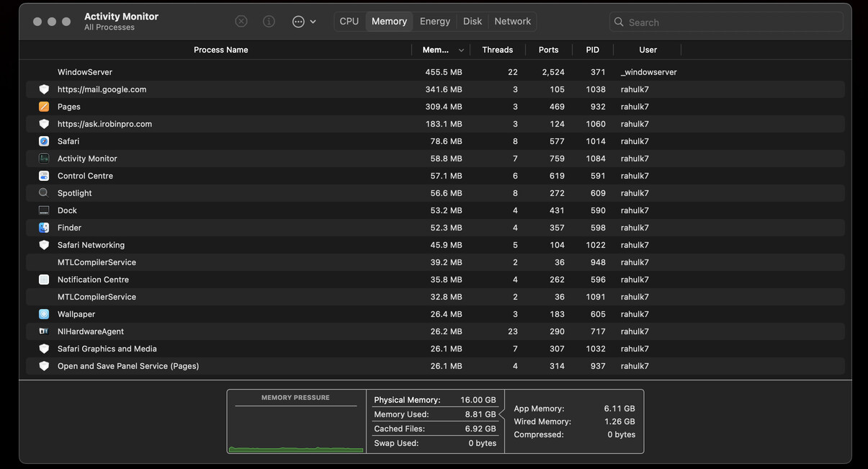Click the Finder face icon

click(x=44, y=228)
